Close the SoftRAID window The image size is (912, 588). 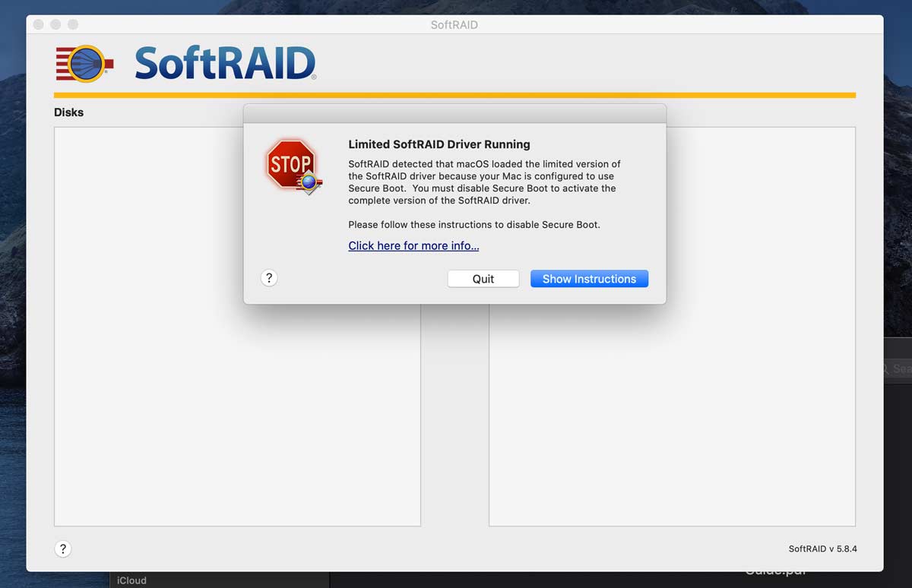tap(38, 24)
